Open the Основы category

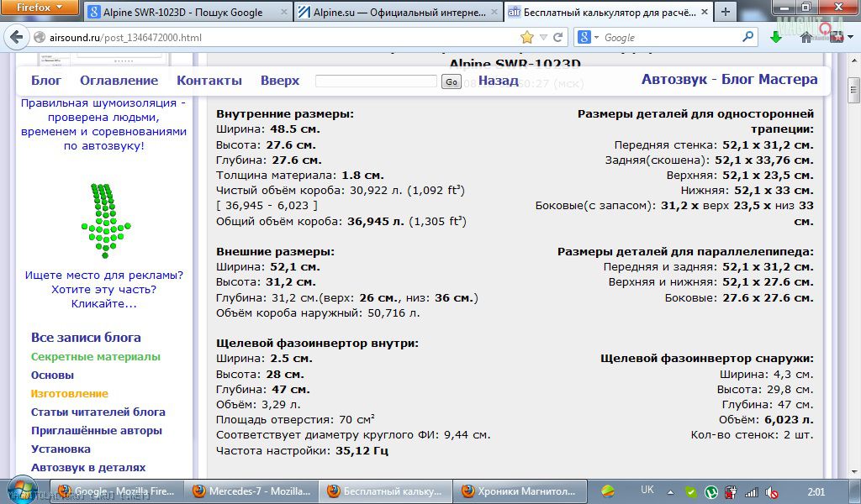(52, 375)
